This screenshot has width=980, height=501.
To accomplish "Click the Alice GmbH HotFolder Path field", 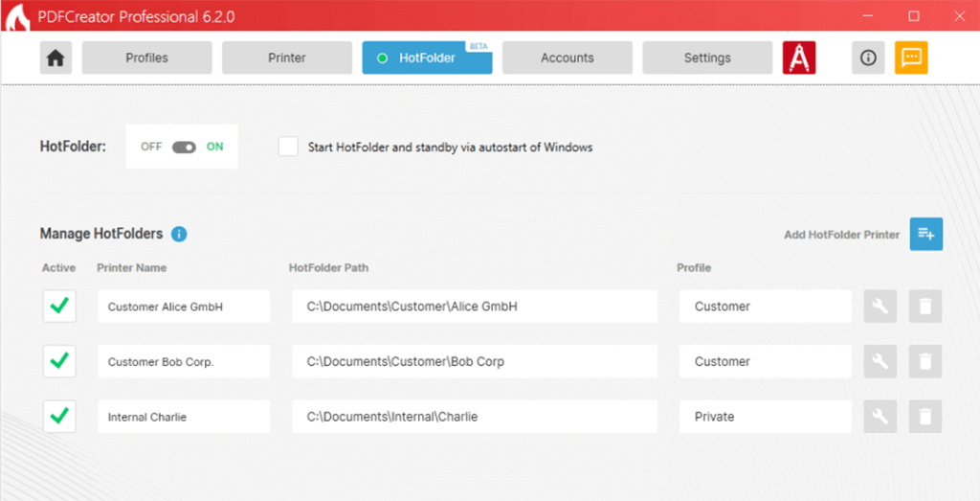I will pyautogui.click(x=475, y=307).
